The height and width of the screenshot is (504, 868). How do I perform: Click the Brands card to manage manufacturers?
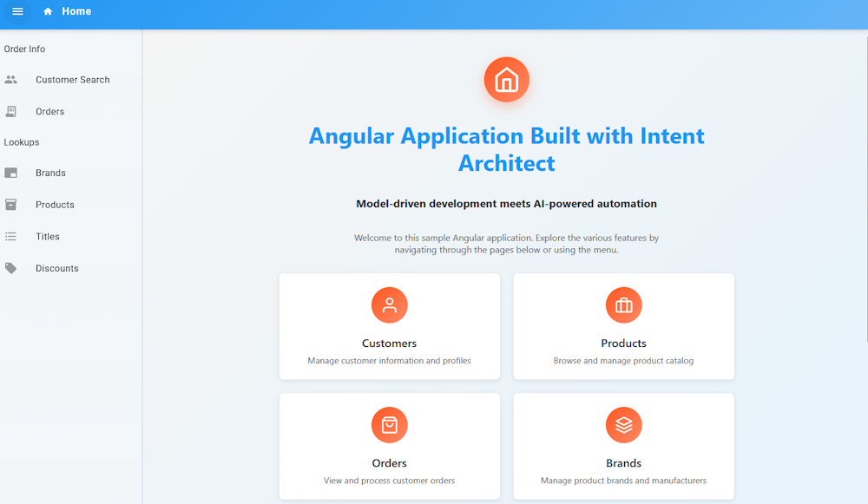(623, 447)
